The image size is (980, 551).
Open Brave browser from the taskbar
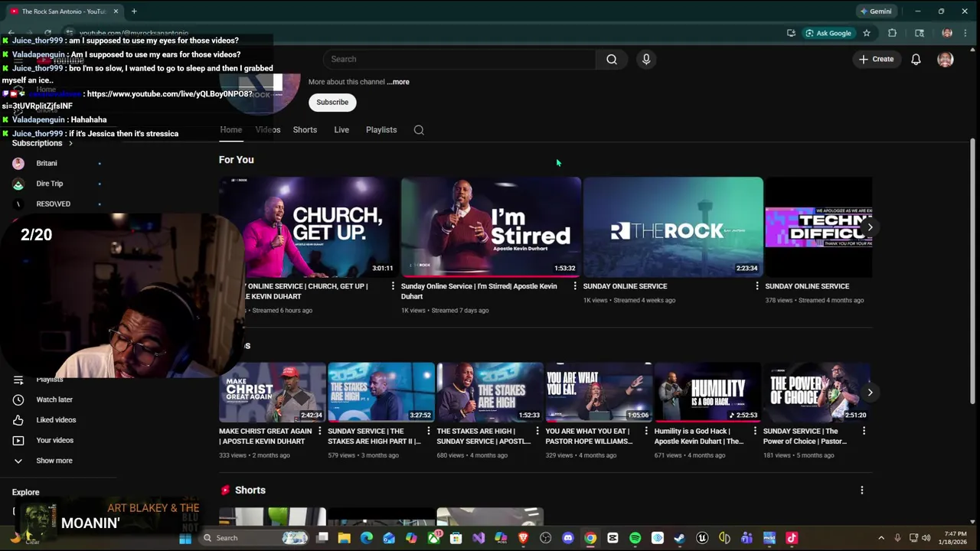[x=523, y=538]
